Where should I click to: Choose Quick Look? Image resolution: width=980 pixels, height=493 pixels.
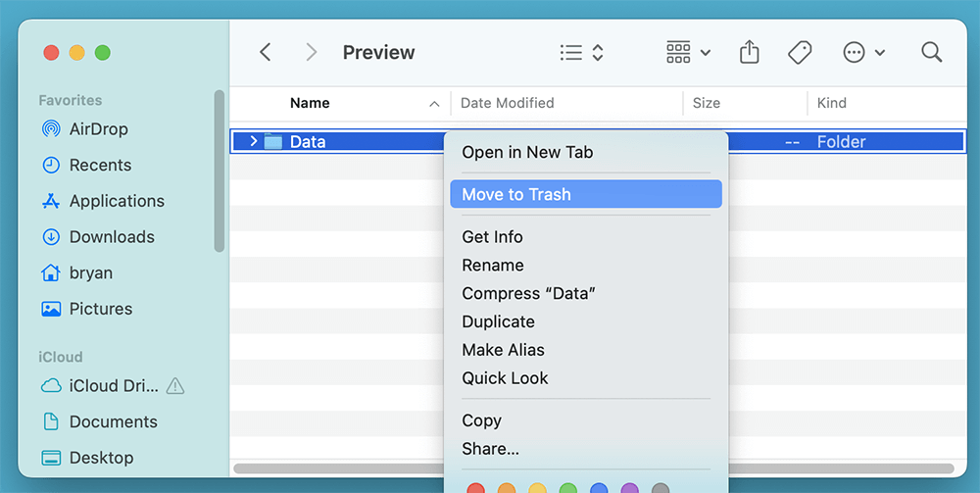tap(586, 378)
